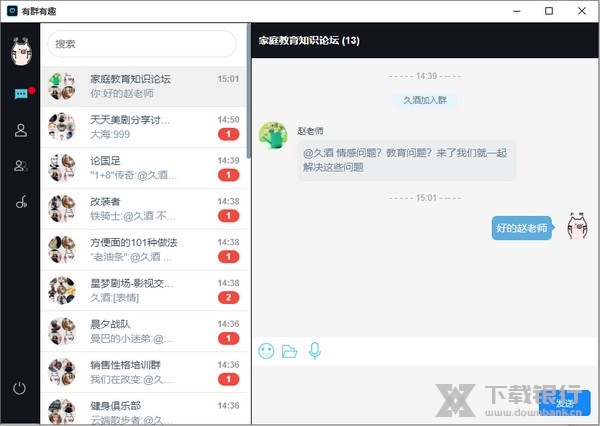Image resolution: width=600 pixels, height=426 pixels.
Task: Click the conversation list scrollbar
Action: pos(249,91)
